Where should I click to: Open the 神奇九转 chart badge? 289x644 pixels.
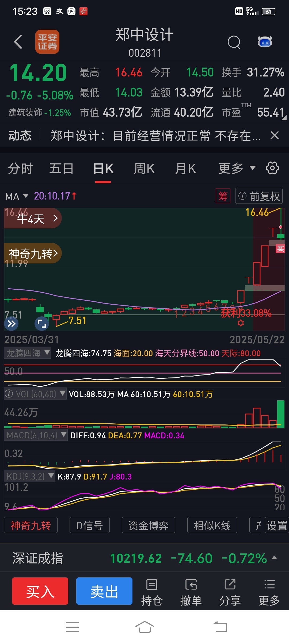click(33, 253)
